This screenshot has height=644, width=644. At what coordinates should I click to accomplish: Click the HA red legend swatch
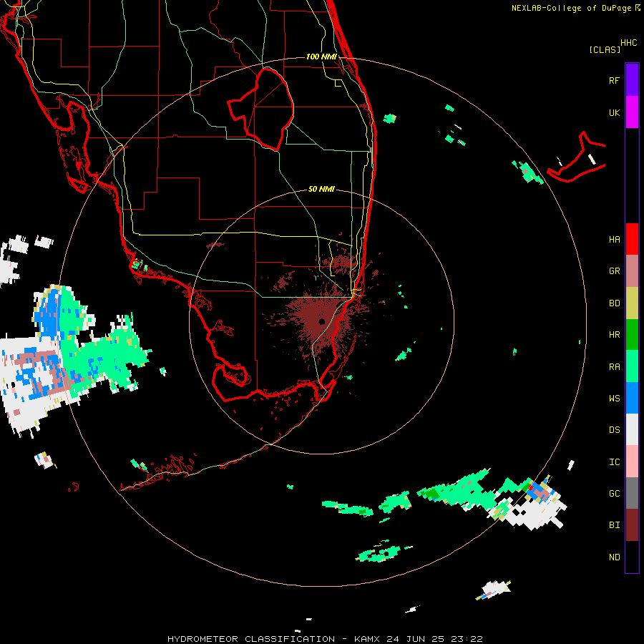[632, 239]
